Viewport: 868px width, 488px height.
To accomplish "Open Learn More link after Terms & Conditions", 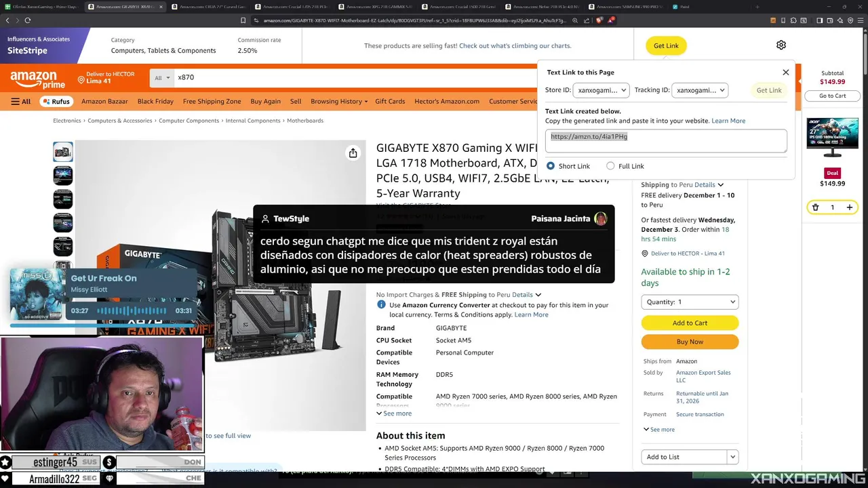I will pyautogui.click(x=531, y=314).
